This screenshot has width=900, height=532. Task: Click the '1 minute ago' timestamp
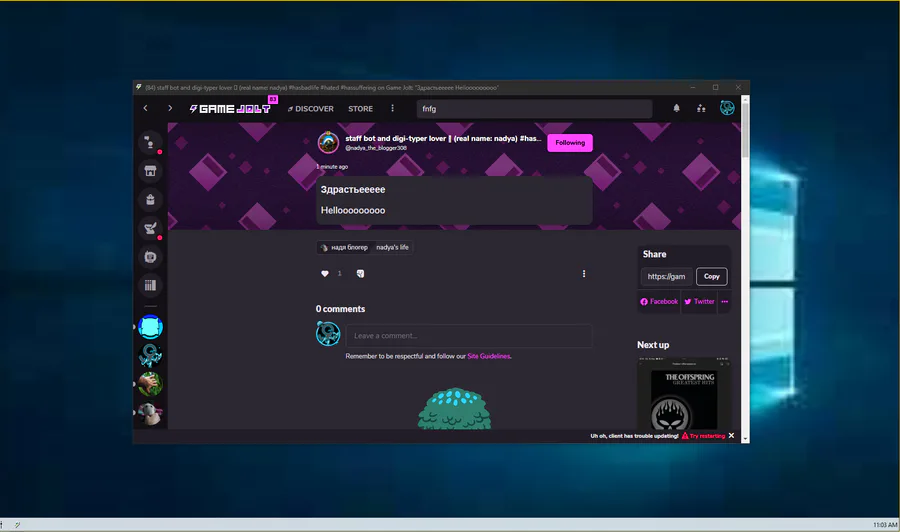(332, 167)
